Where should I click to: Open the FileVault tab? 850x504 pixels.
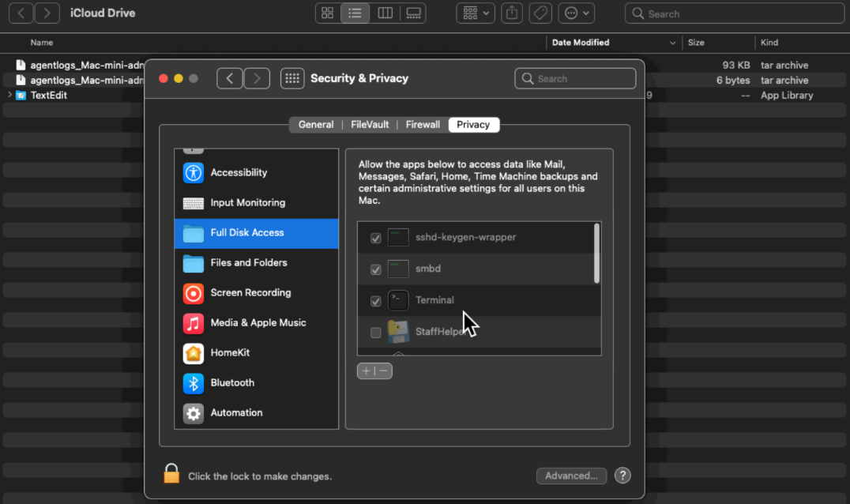coord(370,125)
